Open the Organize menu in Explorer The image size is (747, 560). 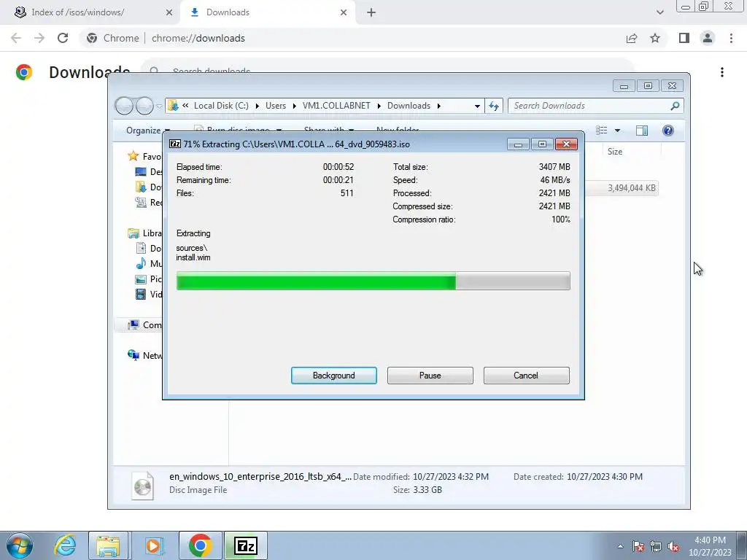147,131
